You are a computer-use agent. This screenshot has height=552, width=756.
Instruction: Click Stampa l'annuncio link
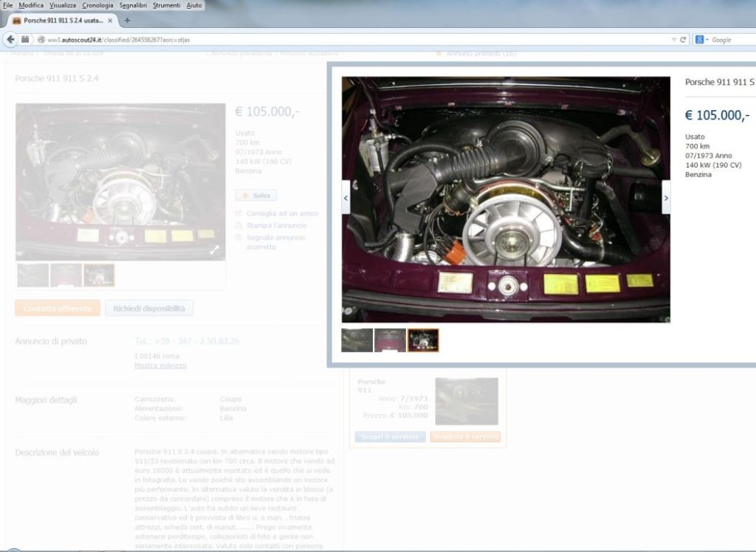coord(276,225)
